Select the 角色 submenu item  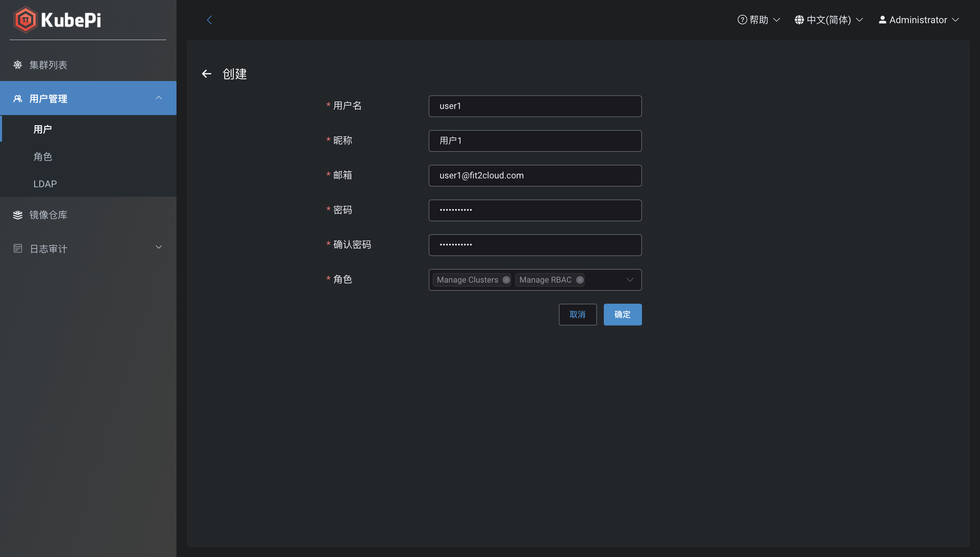tap(43, 157)
